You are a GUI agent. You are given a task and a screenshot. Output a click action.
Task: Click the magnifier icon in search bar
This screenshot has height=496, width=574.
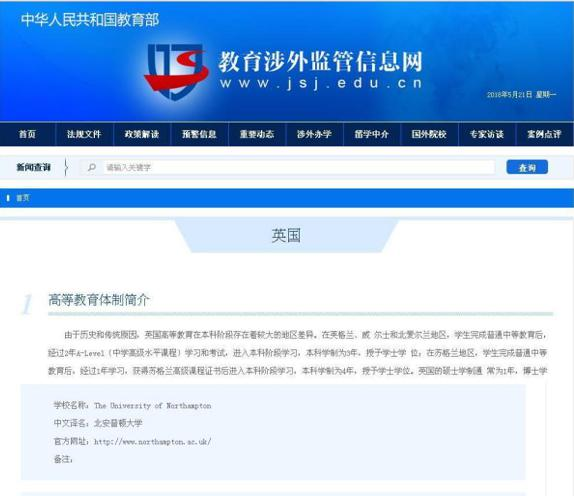92,167
